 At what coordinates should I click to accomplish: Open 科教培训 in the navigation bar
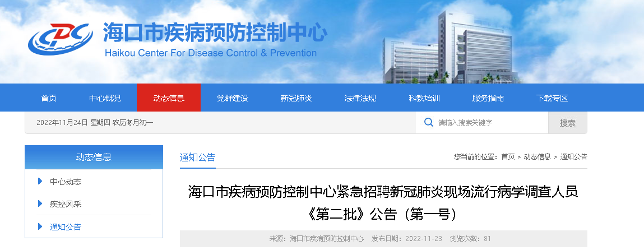point(424,98)
